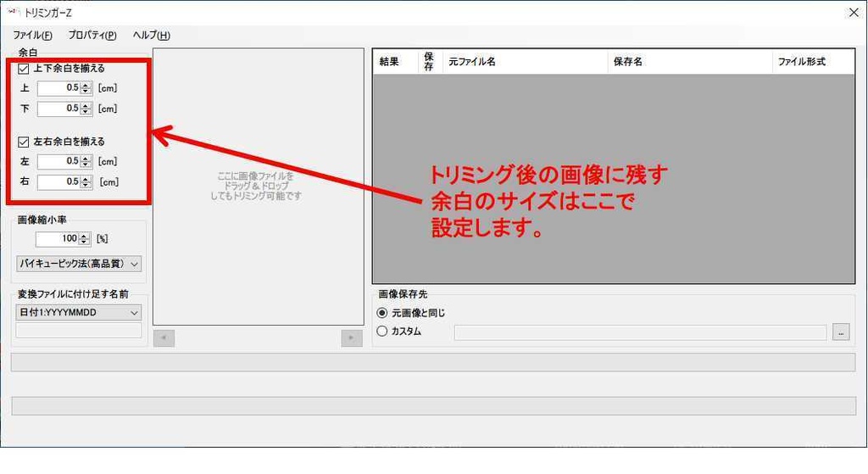This screenshot has height=474, width=868.
Task: Adjust the 画像縮小率 spinner arrows
Action: click(x=84, y=238)
